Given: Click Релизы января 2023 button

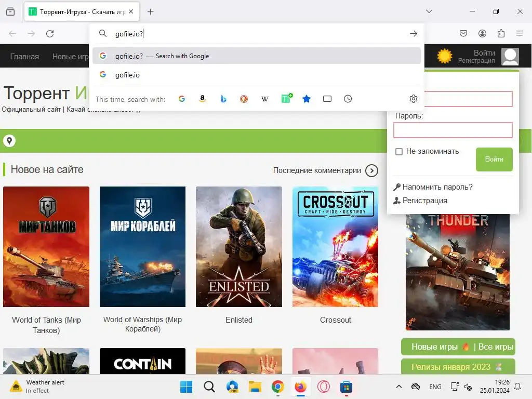Looking at the screenshot, I should [458, 367].
